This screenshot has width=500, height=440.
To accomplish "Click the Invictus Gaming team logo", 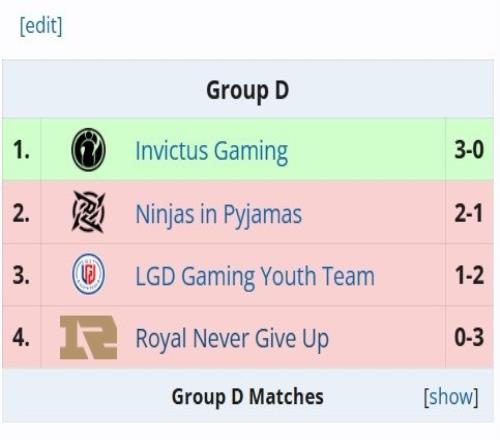I will 88,150.
